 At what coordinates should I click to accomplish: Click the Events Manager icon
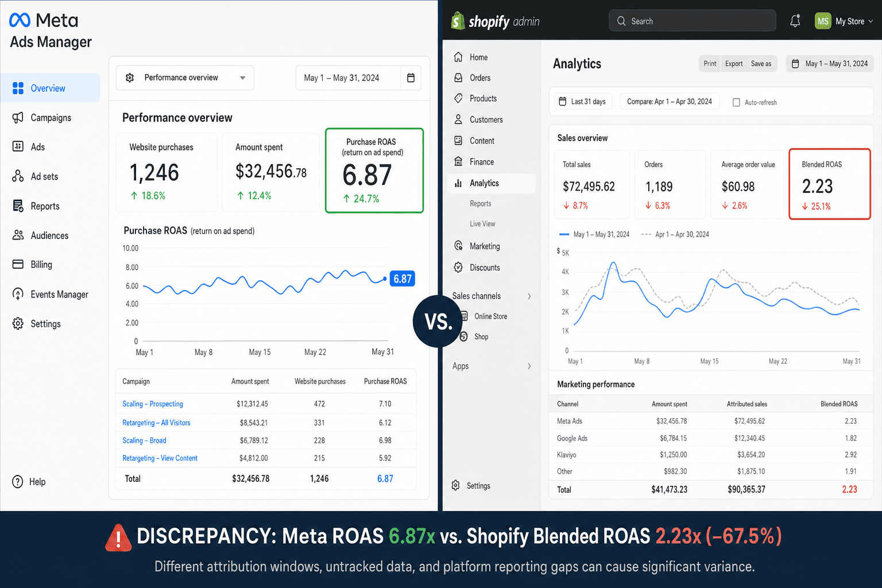18,294
